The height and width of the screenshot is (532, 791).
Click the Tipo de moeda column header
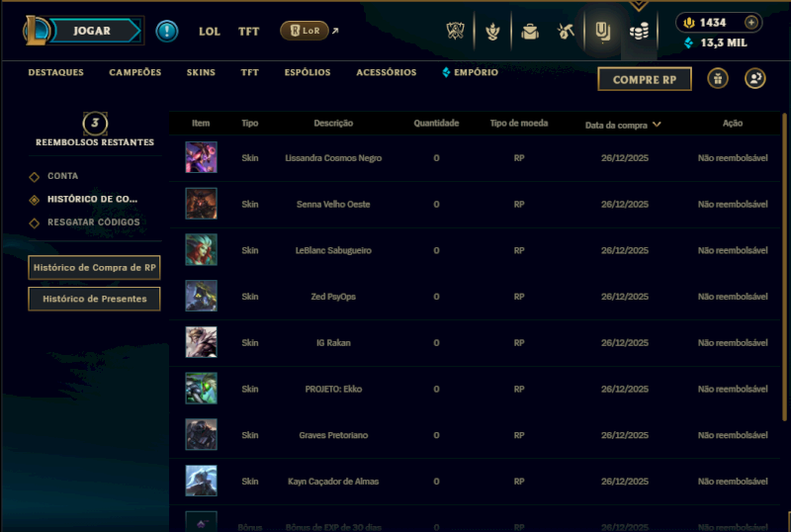click(518, 124)
